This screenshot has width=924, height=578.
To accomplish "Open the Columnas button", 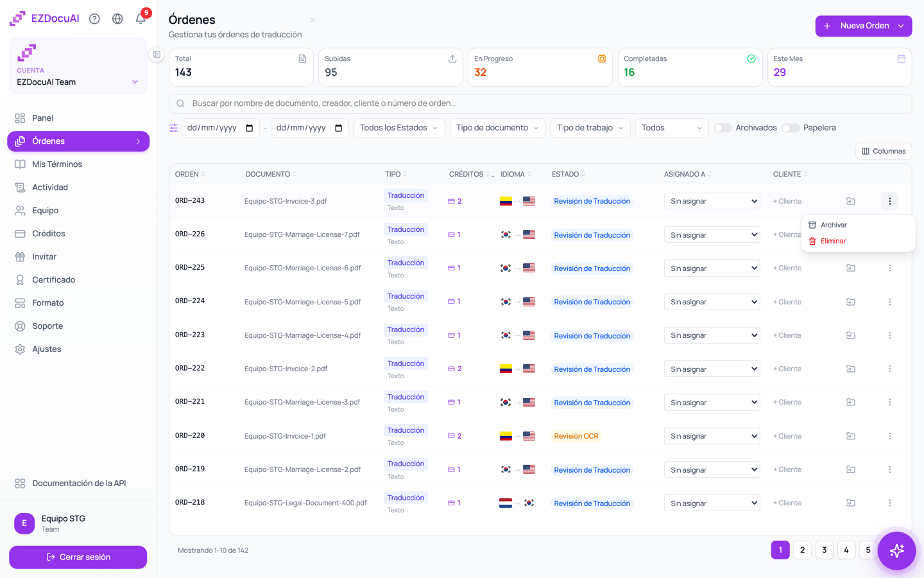I will (x=884, y=151).
